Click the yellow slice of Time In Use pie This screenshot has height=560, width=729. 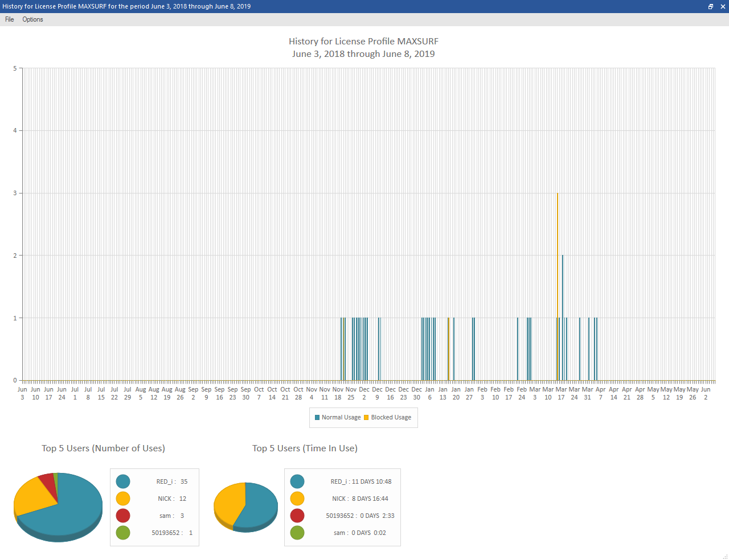(229, 503)
